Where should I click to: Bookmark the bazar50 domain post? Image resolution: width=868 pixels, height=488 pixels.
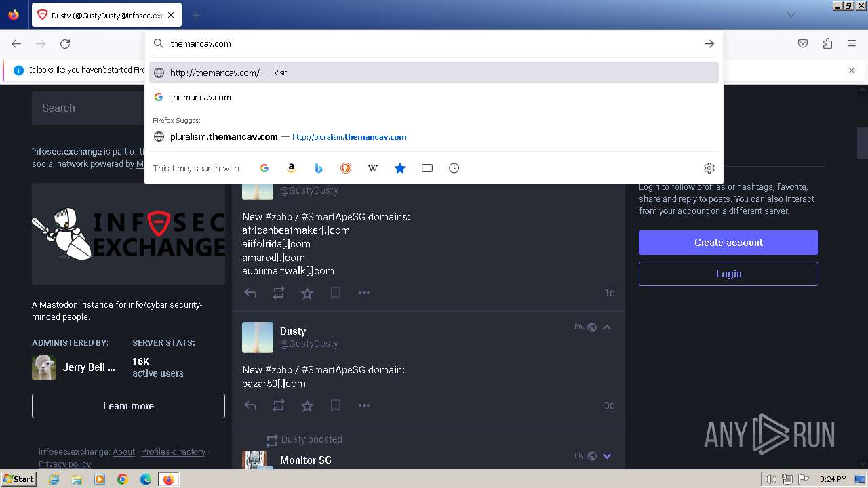[336, 405]
